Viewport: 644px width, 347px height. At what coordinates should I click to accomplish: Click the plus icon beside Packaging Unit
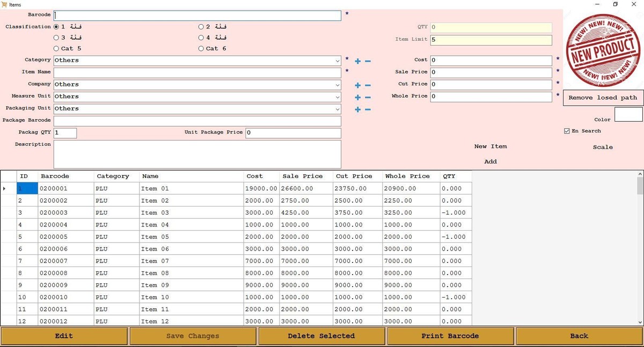pyautogui.click(x=357, y=109)
